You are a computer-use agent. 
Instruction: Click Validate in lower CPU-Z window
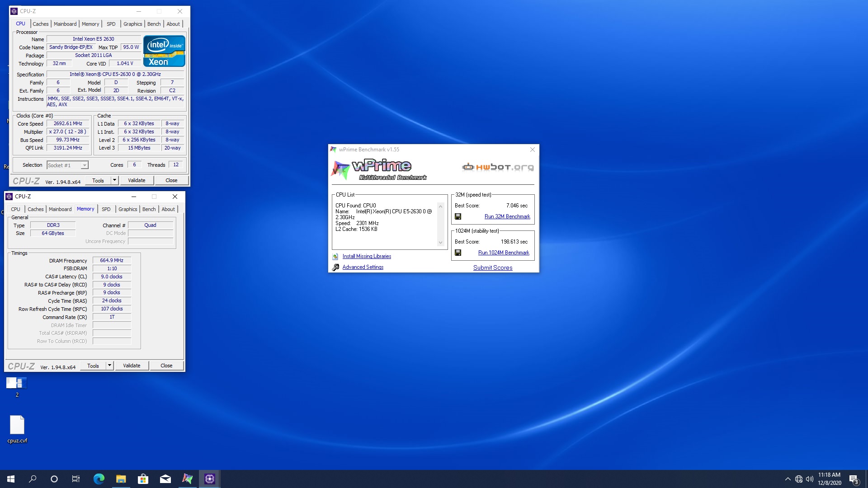132,366
